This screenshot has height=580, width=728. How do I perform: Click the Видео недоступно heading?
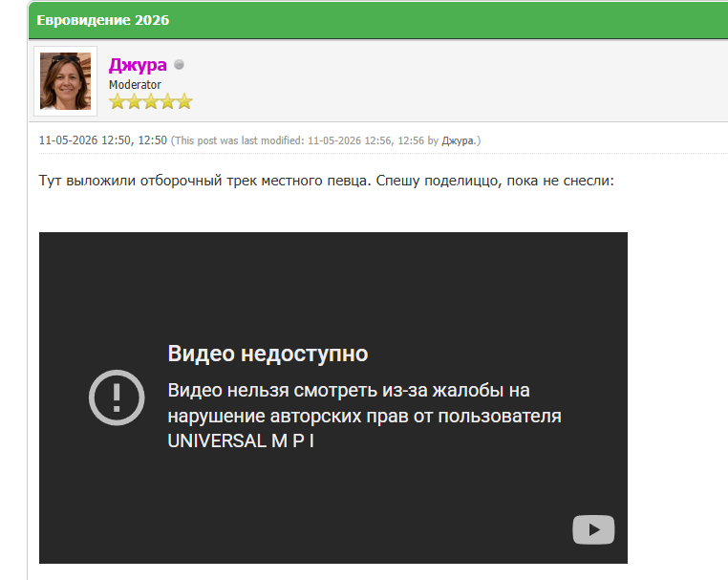268,354
